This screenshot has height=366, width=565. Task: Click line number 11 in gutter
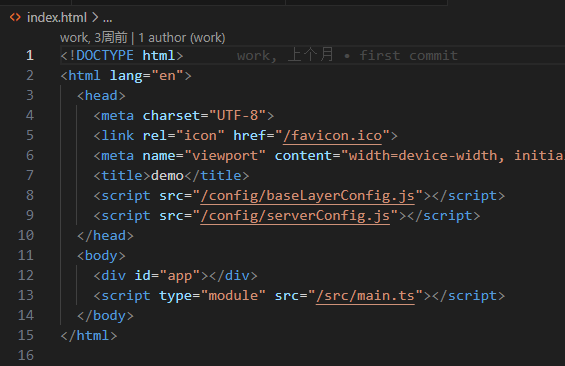(x=26, y=255)
